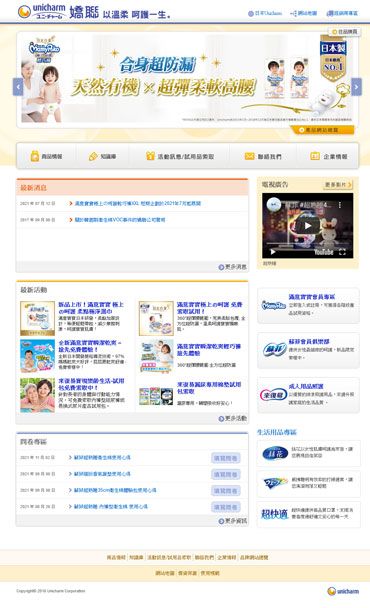Open the MamyPoko 滿意寶寶會員專區 card
This screenshot has width=370, height=608.
[308, 306]
